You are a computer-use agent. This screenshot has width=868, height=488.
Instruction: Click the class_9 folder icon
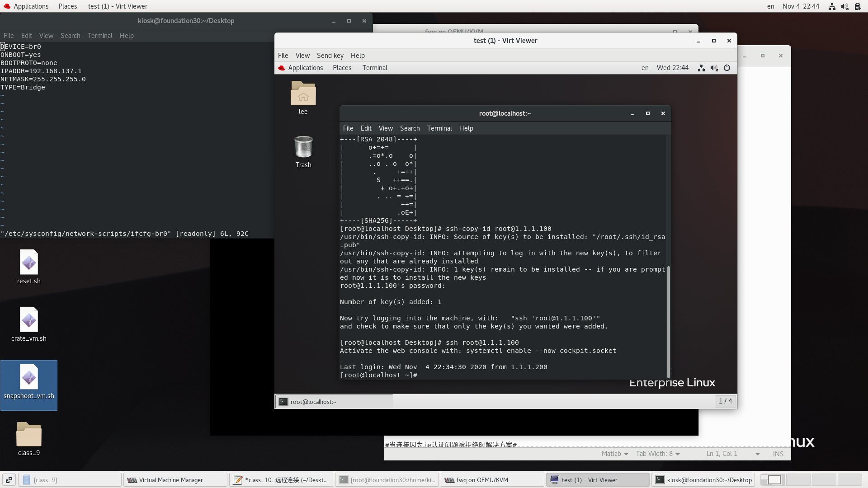click(28, 434)
